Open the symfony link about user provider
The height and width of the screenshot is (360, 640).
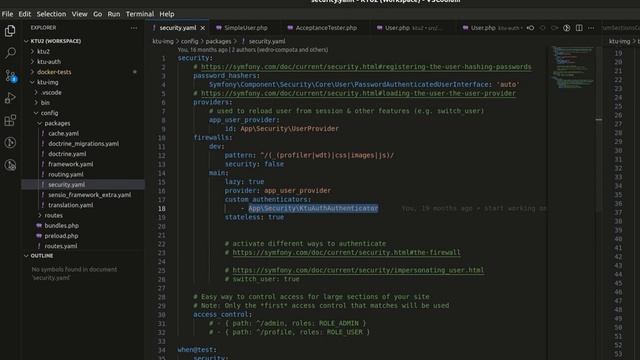tap(358, 93)
